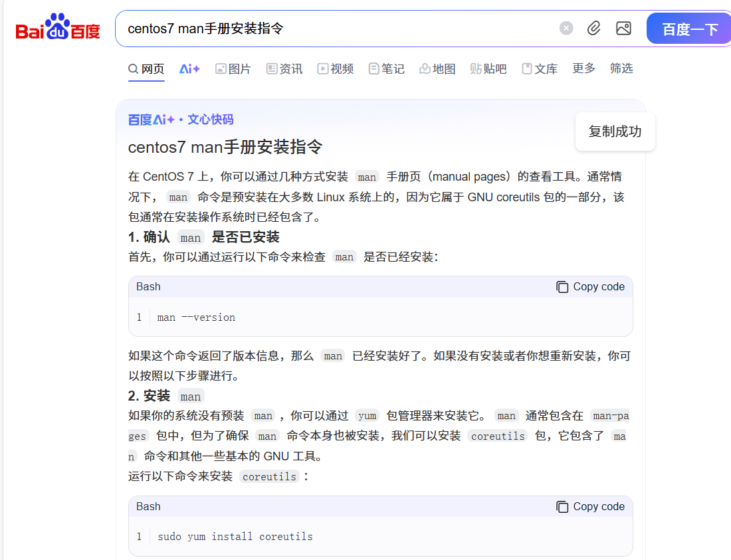Click the Bash label of second code block
The height and width of the screenshot is (560, 731).
coord(148,506)
